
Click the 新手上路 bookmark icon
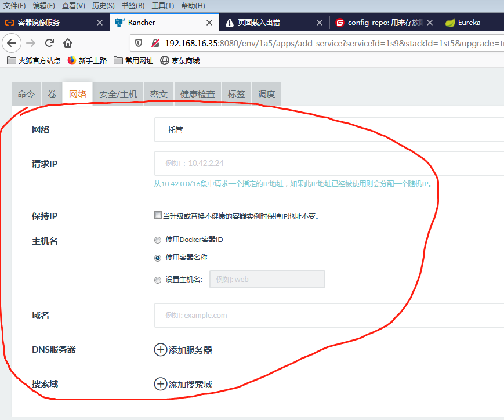pyautogui.click(x=71, y=60)
